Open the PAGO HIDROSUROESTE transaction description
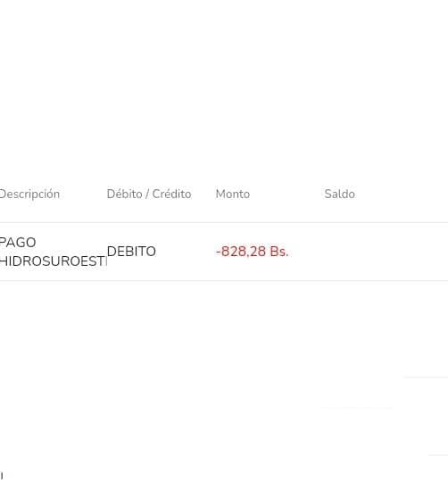 [x=54, y=252]
